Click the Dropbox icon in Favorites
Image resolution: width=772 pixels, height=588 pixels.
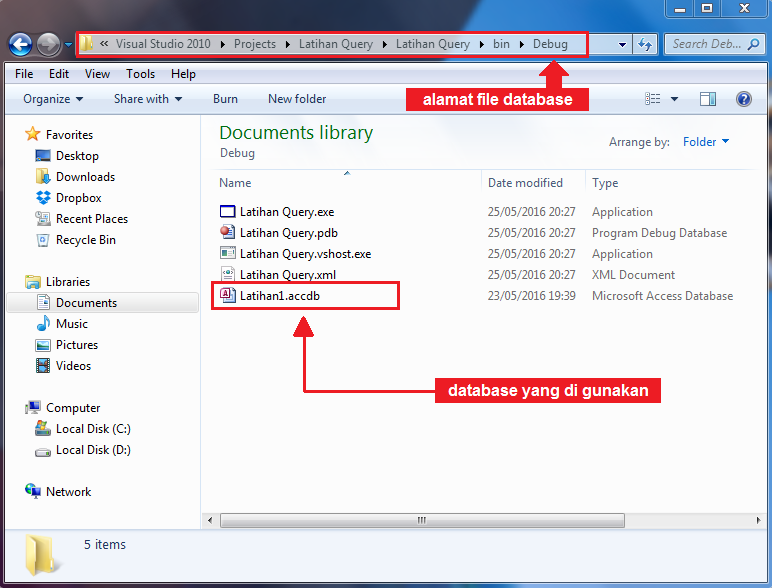pyautogui.click(x=43, y=197)
